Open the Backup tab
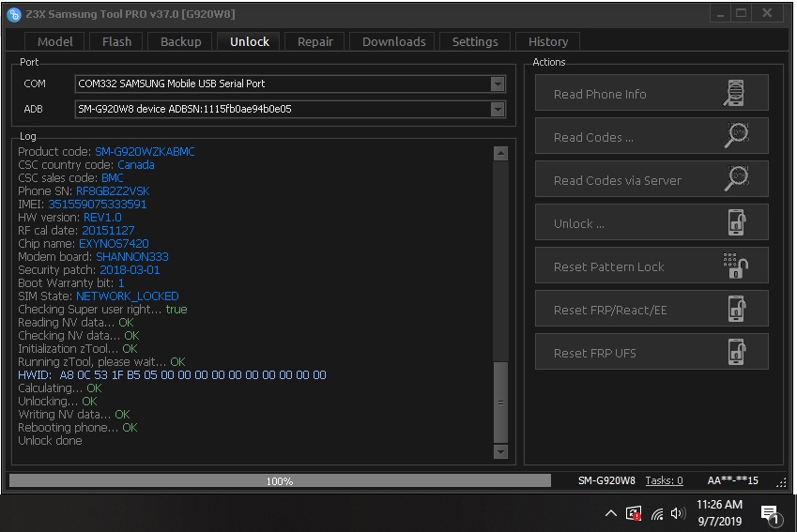This screenshot has width=797, height=532. (x=180, y=41)
